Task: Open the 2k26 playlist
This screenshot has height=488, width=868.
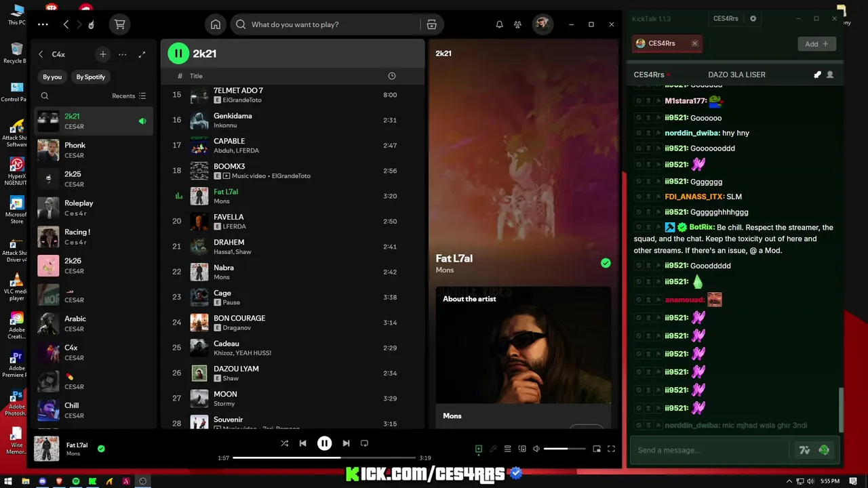Action: (x=94, y=266)
